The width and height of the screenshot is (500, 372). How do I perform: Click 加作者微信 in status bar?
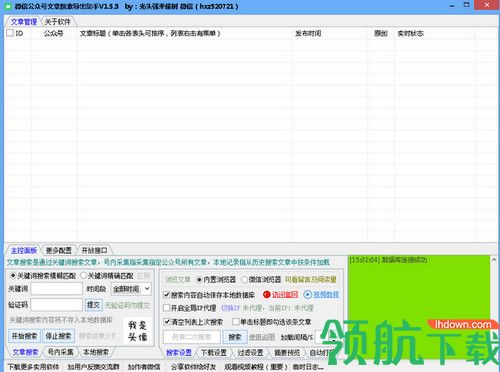[144, 367]
